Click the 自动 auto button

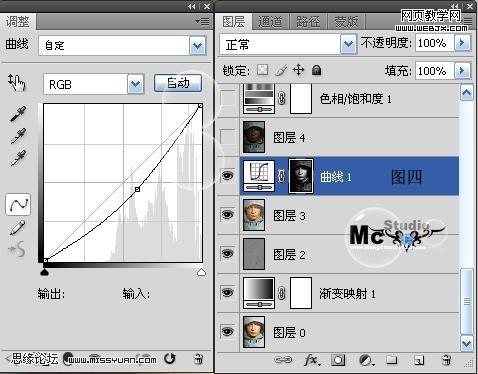(x=178, y=83)
